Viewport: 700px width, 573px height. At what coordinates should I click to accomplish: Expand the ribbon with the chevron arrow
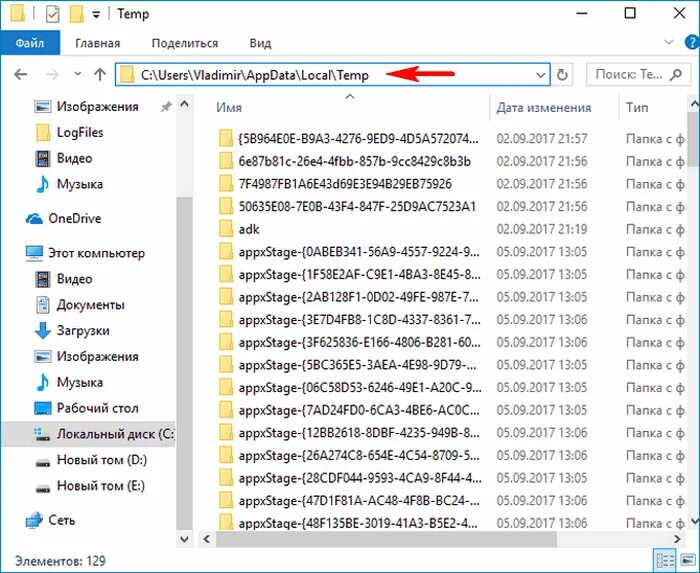[x=668, y=42]
